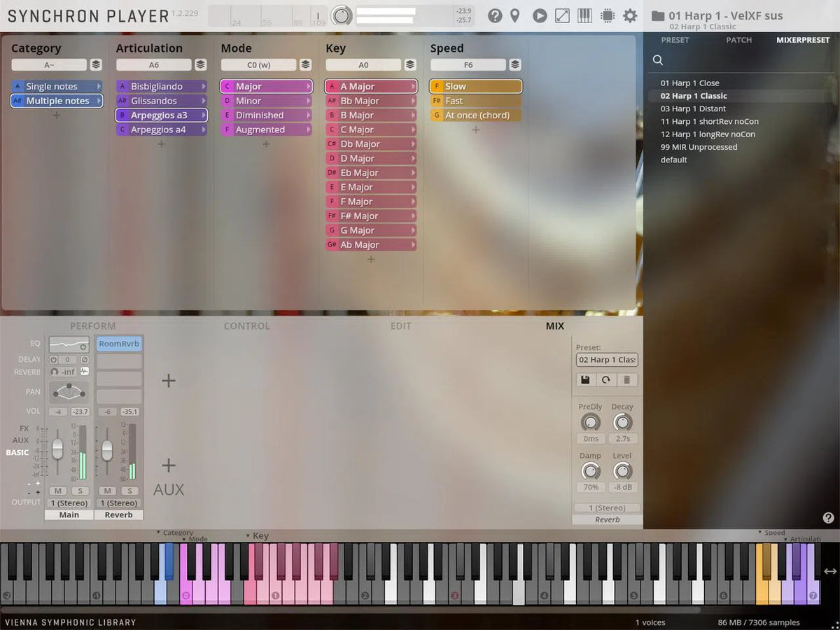Open the output routing dropdown showing 1 (Stereo)
The height and width of the screenshot is (630, 840).
(x=68, y=503)
